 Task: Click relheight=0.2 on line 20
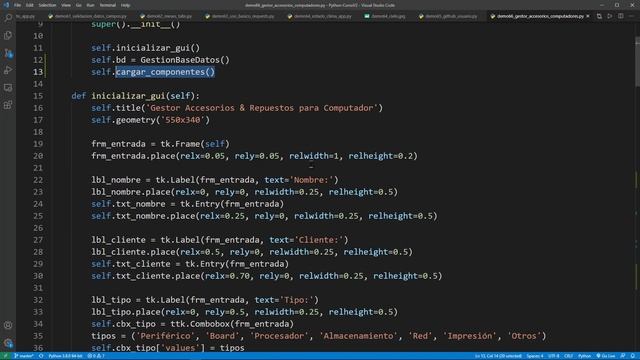[x=380, y=156]
